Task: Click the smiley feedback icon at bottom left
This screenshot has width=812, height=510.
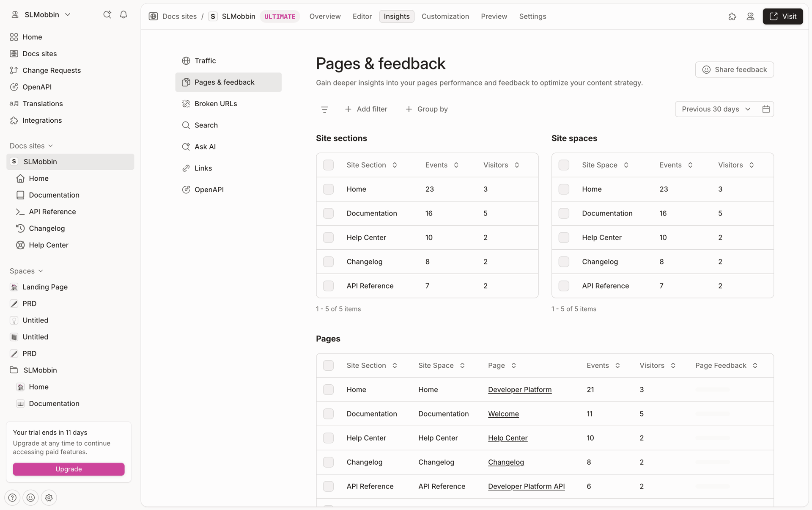Action: [x=30, y=498]
